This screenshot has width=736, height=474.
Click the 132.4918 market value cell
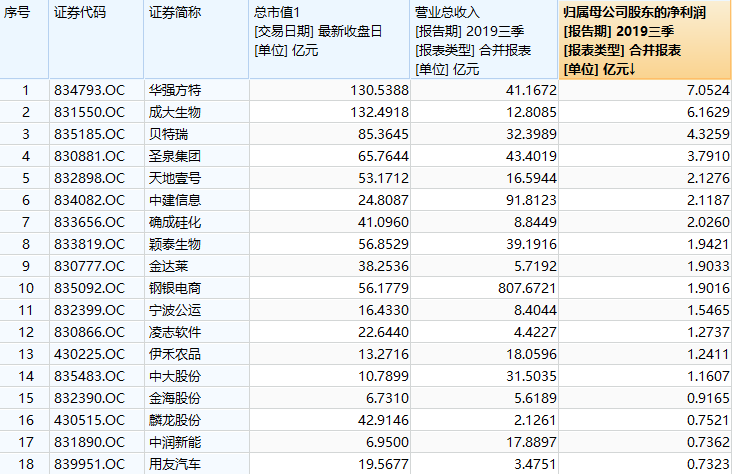[x=379, y=112]
